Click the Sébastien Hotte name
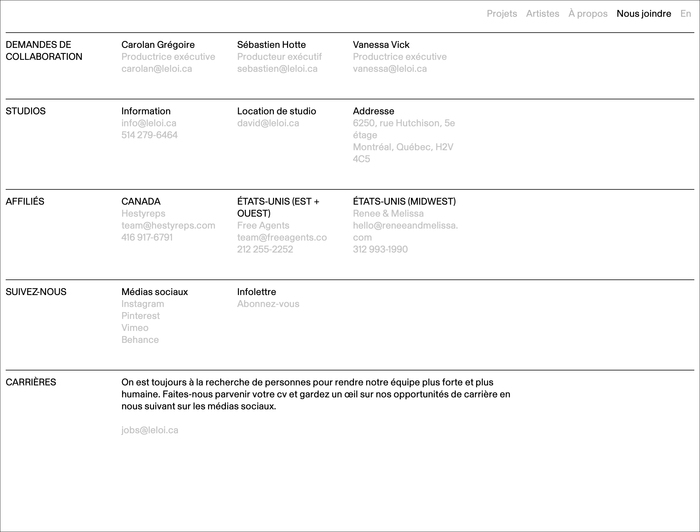This screenshot has width=700, height=532. click(271, 45)
